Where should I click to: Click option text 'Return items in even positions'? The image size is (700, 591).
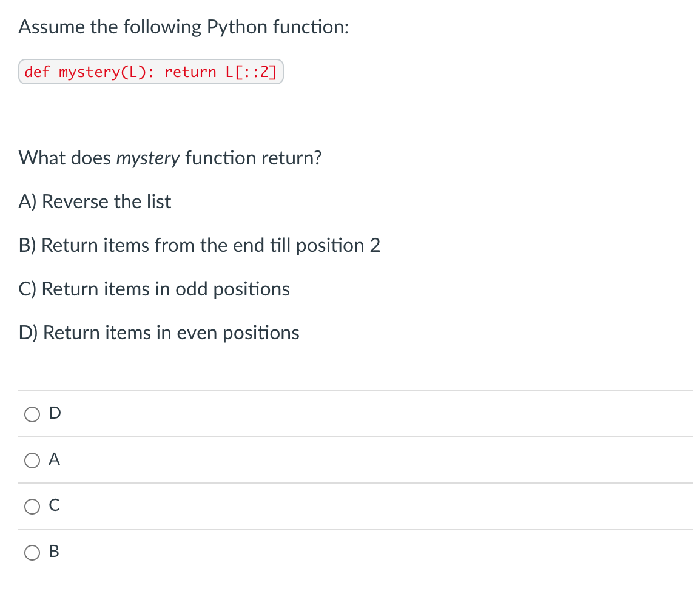pos(172,333)
